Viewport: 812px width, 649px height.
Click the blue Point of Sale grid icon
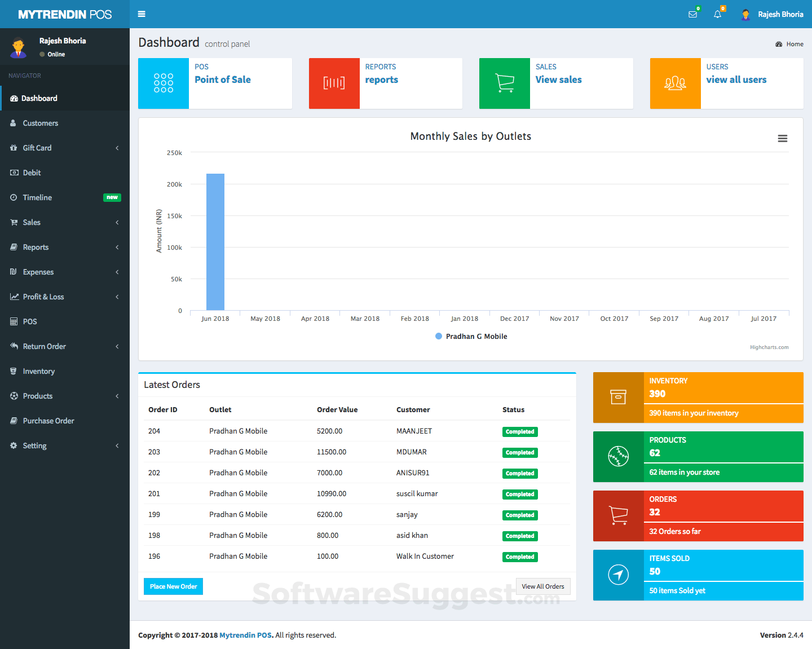(x=164, y=83)
